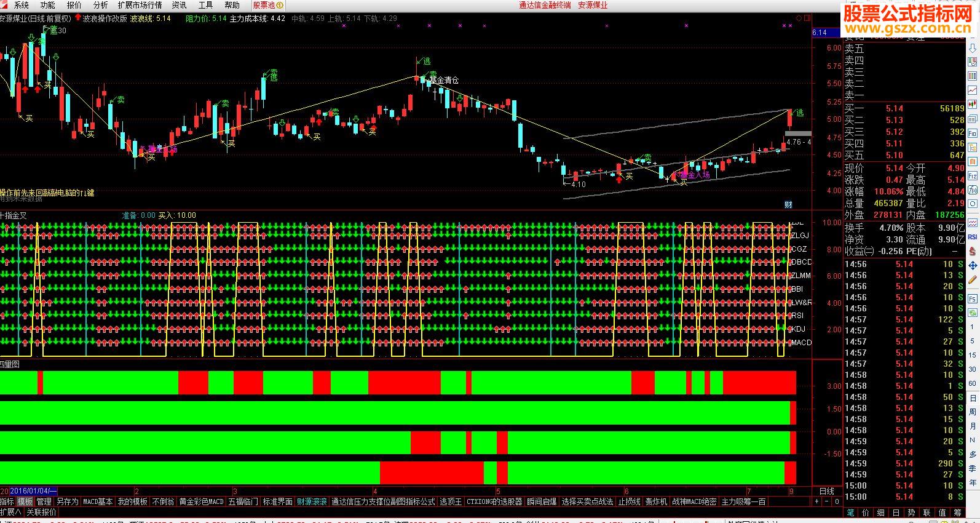Expand the 扩展 panel at the bottom left

click(10, 512)
